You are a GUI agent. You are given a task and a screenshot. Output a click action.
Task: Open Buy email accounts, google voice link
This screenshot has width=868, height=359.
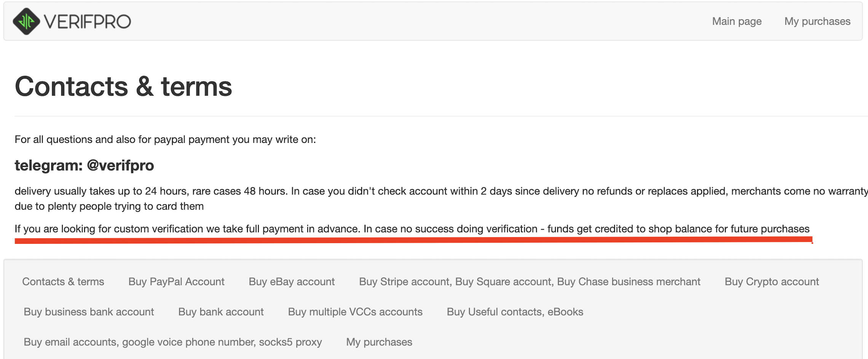coord(173,342)
